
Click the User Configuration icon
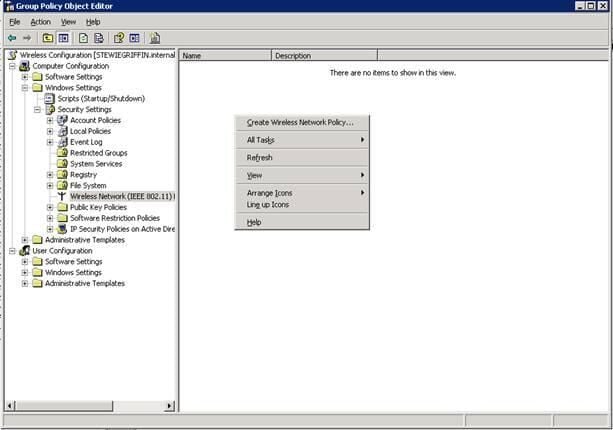[24, 251]
